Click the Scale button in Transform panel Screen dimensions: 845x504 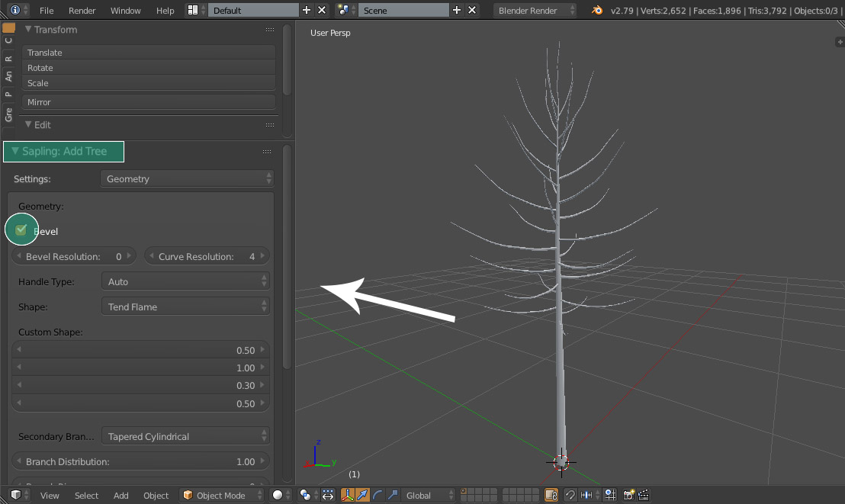tap(149, 82)
